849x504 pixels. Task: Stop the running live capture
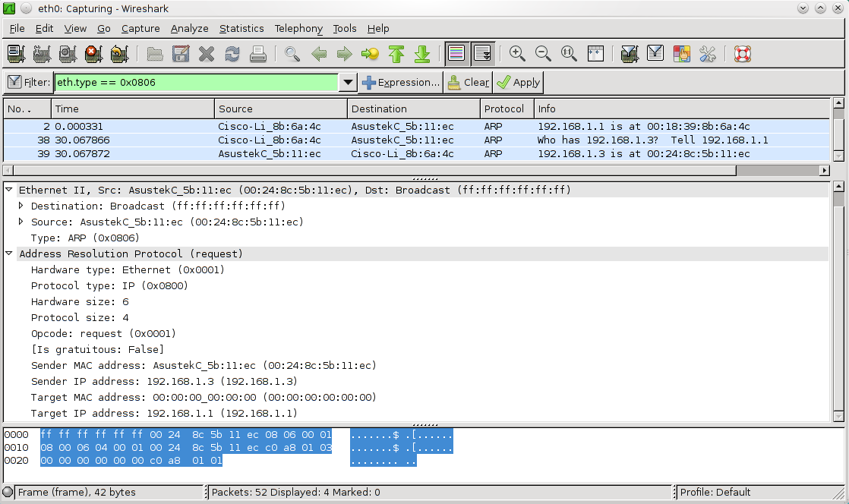coord(93,54)
